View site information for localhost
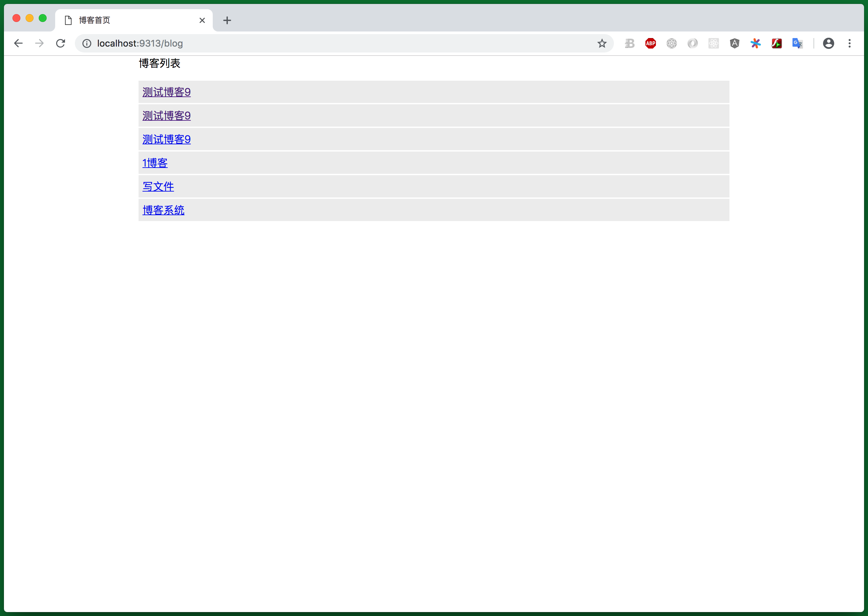868x616 pixels. [x=87, y=43]
